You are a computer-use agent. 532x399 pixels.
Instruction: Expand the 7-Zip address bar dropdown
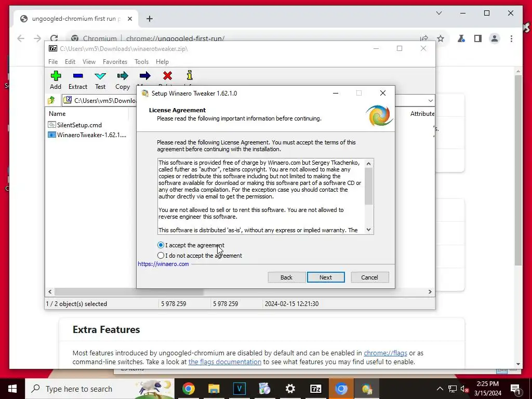(430, 100)
